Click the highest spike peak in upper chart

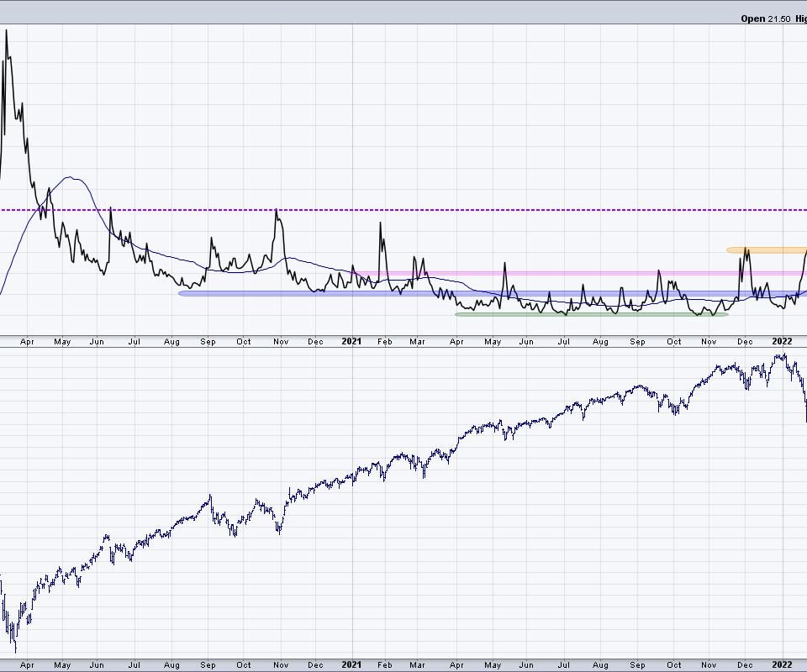pyautogui.click(x=7, y=31)
